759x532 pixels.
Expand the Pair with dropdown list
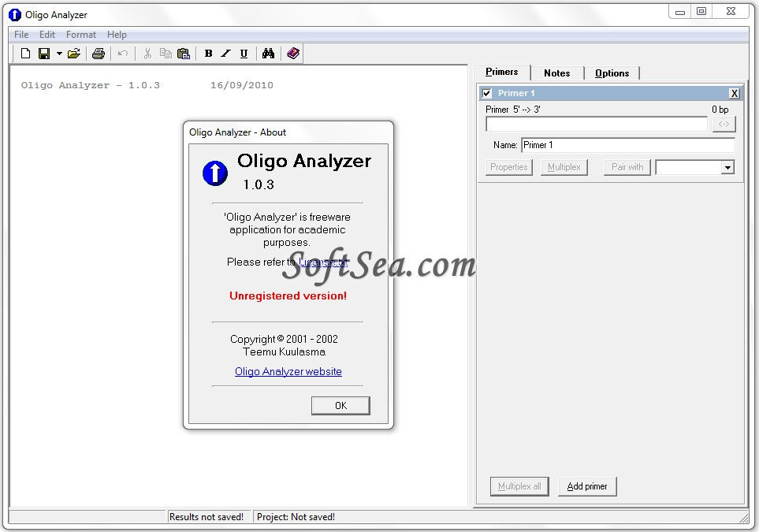(727, 168)
